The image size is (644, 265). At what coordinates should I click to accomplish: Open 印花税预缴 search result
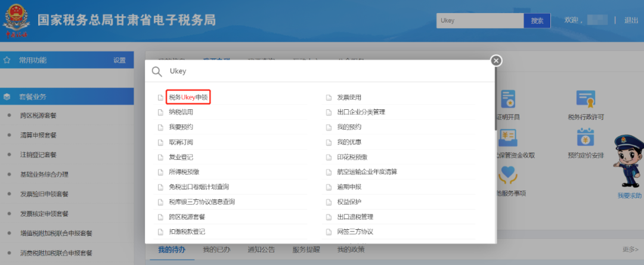point(352,157)
